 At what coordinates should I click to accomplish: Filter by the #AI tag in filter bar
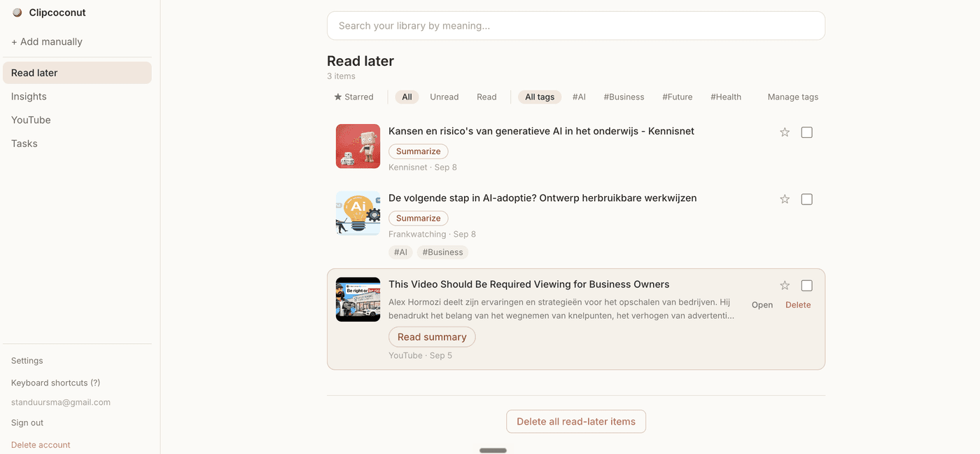(x=579, y=97)
